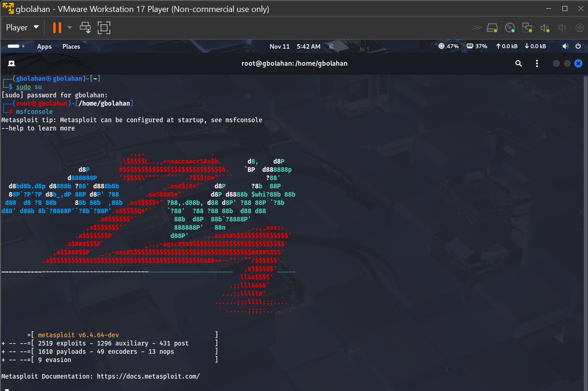Expand power options arrow beside pause button
The image size is (588, 391).
point(70,27)
